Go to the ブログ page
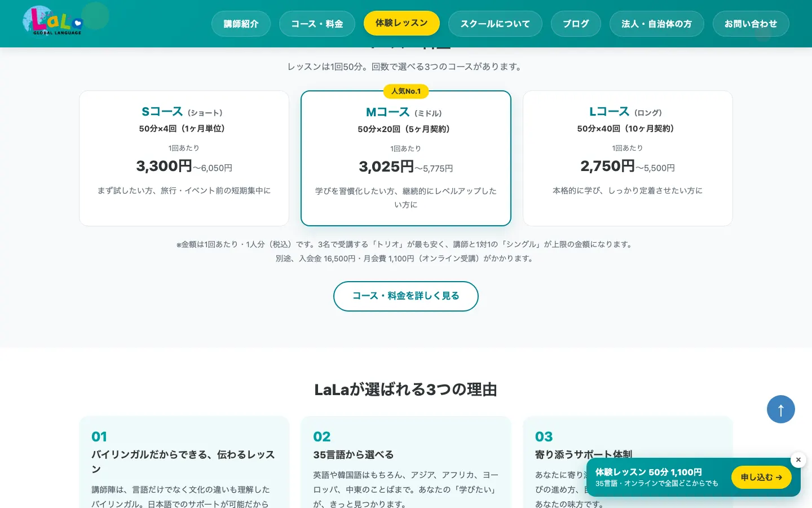Image resolution: width=812 pixels, height=508 pixels. [576, 24]
